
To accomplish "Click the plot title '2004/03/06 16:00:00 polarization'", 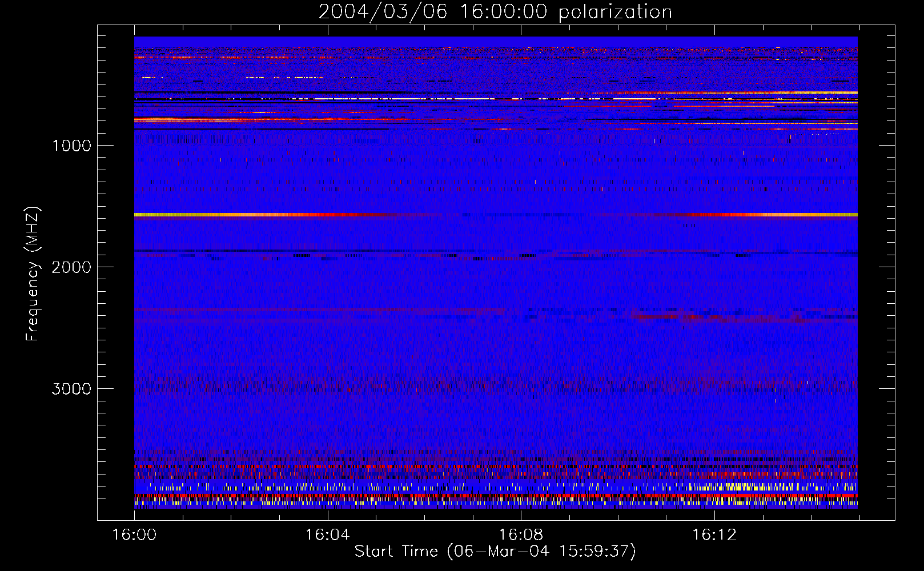I will 495,12.
